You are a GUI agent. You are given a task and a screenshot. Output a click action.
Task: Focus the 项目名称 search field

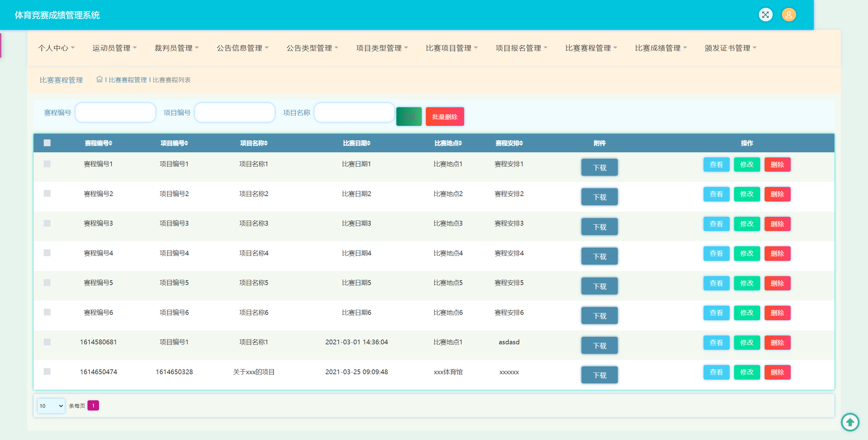pyautogui.click(x=354, y=113)
